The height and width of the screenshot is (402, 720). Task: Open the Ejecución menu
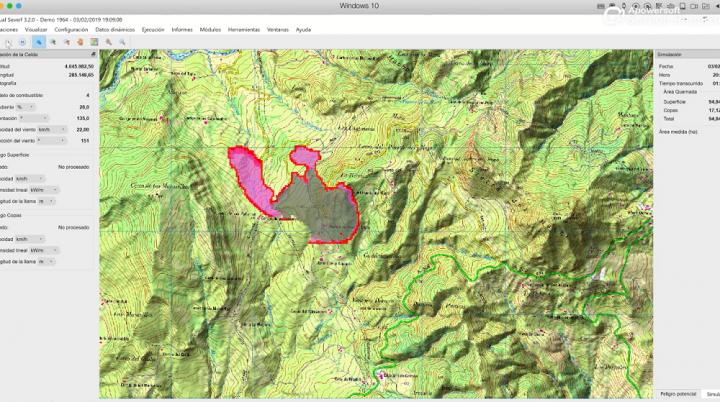pyautogui.click(x=153, y=30)
